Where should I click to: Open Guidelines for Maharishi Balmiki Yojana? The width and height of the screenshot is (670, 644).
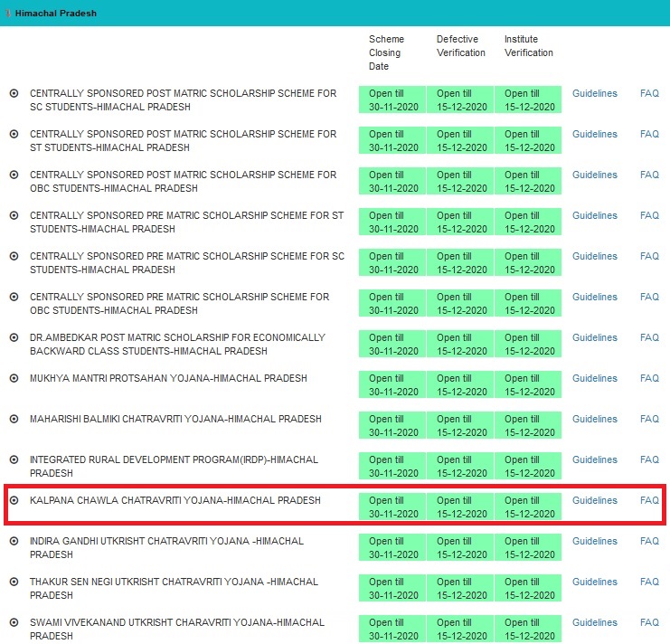click(x=595, y=419)
